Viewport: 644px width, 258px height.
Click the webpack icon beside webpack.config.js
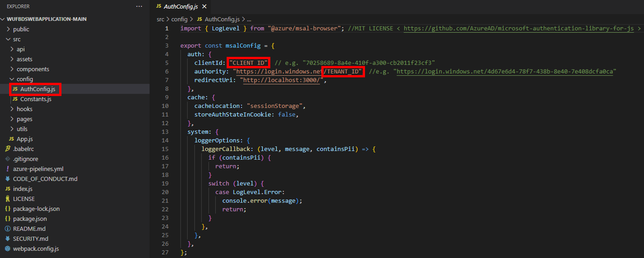tap(8, 249)
